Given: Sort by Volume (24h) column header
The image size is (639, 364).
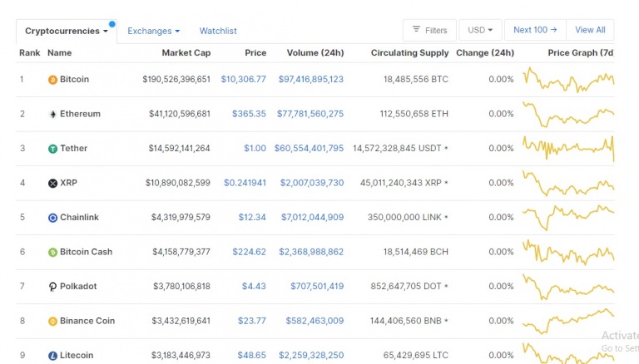Looking at the screenshot, I should 315,53.
